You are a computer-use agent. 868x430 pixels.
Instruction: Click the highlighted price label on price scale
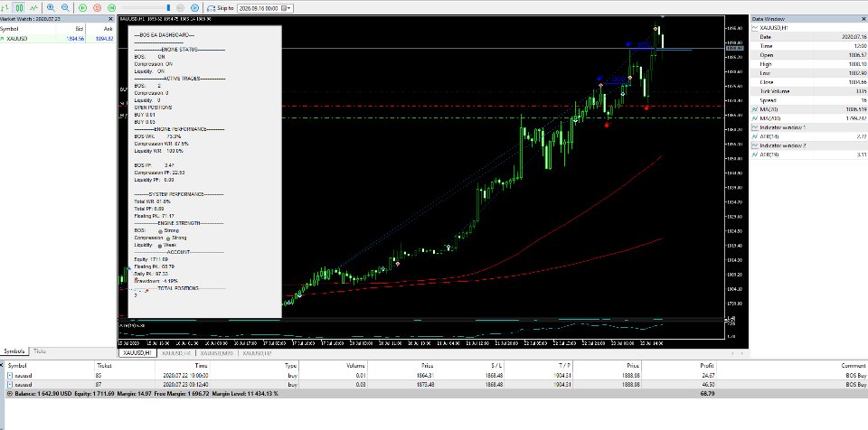tap(735, 48)
